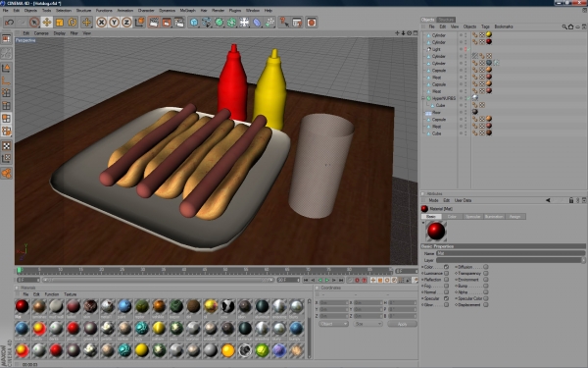Open the Layer field arrow button
The width and height of the screenshot is (588, 368).
[x=583, y=260]
